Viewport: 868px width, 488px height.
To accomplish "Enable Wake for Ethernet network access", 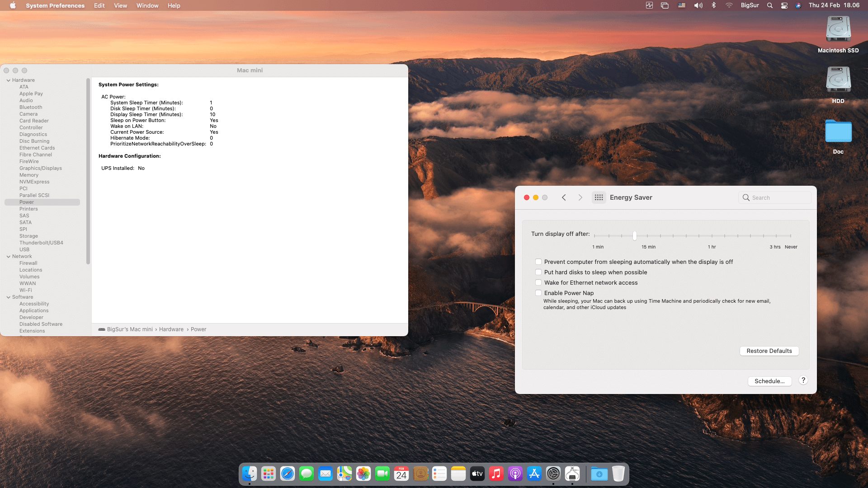I will coord(538,282).
